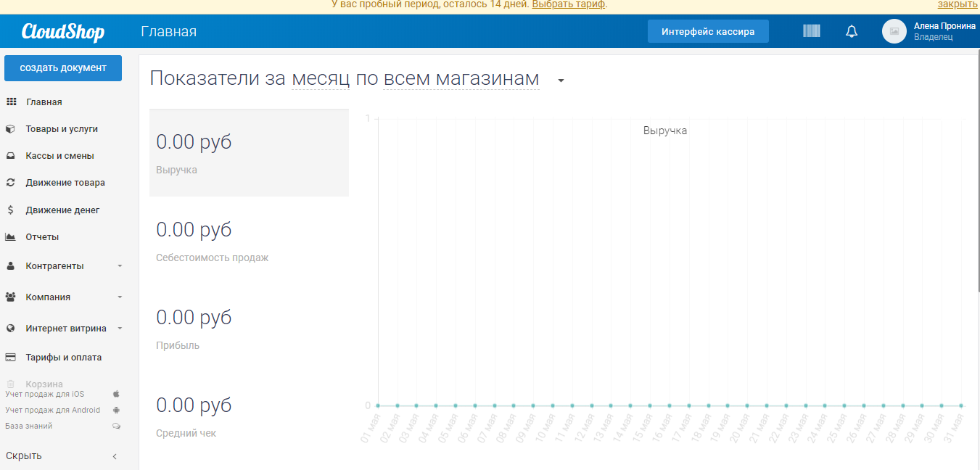The height and width of the screenshot is (470, 980).
Task: Select the Тарифы и оплата card icon
Action: pos(10,357)
